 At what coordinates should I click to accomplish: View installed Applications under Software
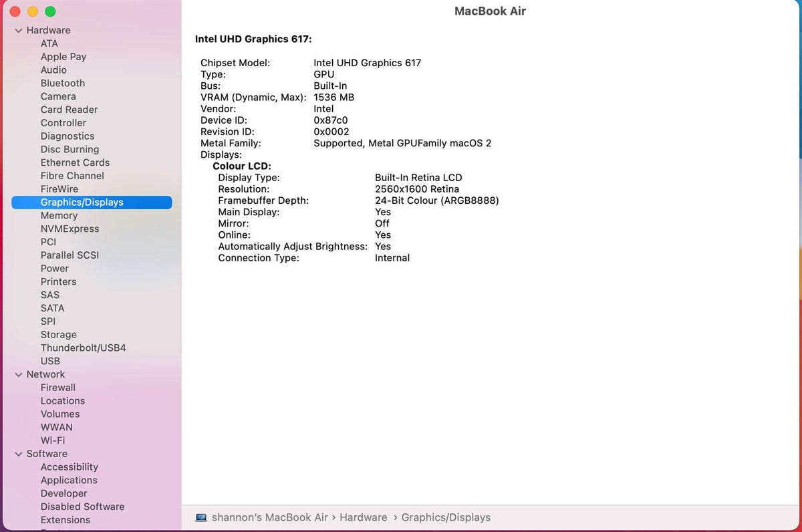point(68,480)
